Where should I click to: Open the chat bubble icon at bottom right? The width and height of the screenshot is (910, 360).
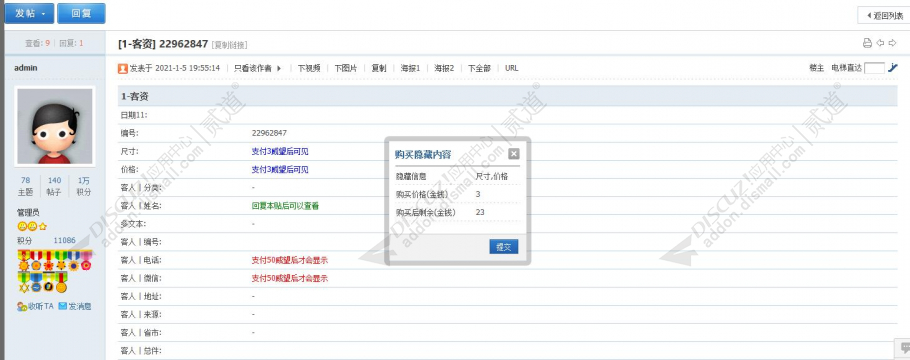[905, 348]
